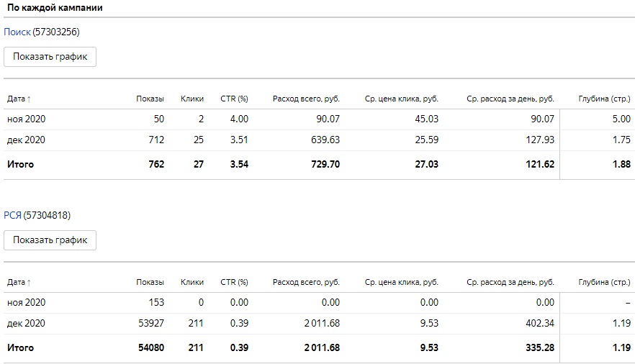The width and height of the screenshot is (635, 364).
Task: Click the Дата sort arrow in Поиск table
Action: point(29,99)
